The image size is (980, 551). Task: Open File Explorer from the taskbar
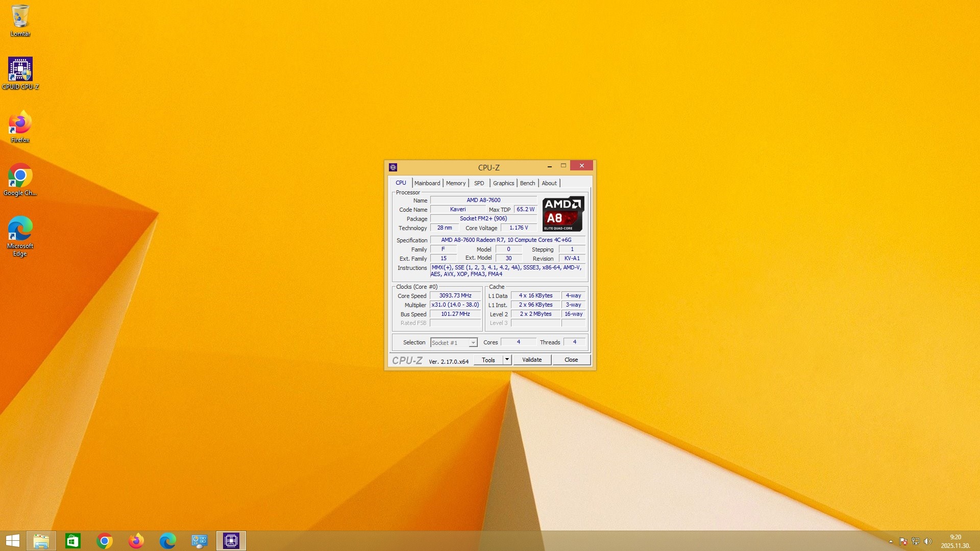coord(41,541)
